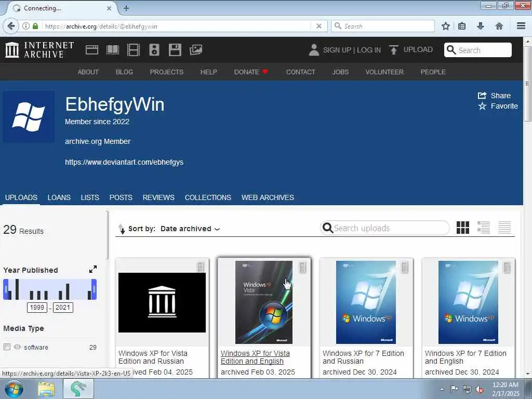Click the green padlock security icon

[x=35, y=26]
